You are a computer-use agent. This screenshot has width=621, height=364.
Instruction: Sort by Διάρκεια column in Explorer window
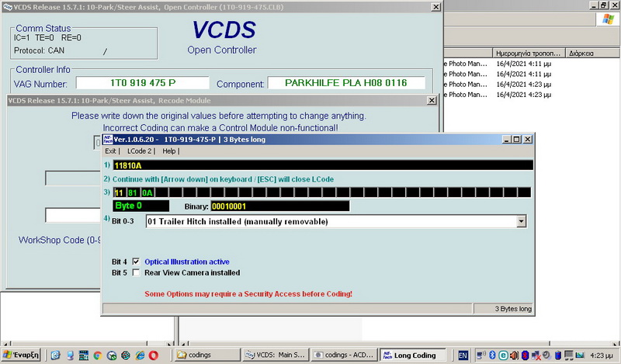click(593, 53)
